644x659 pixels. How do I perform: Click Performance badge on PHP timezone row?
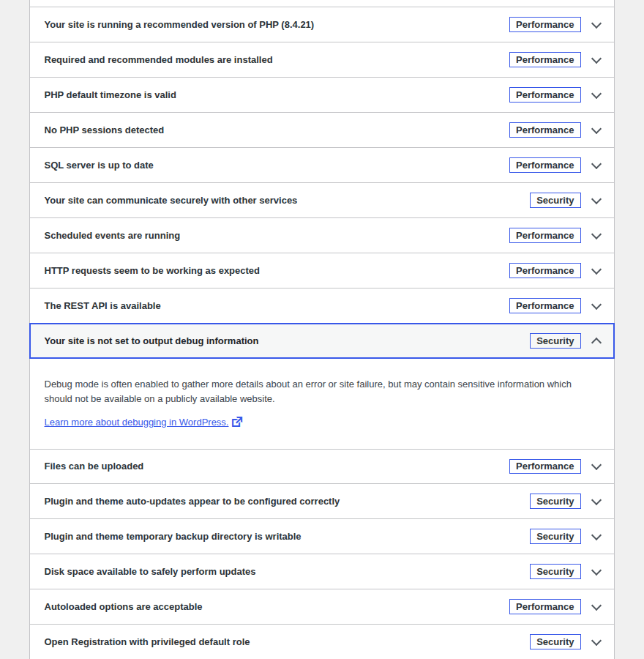pyautogui.click(x=545, y=95)
